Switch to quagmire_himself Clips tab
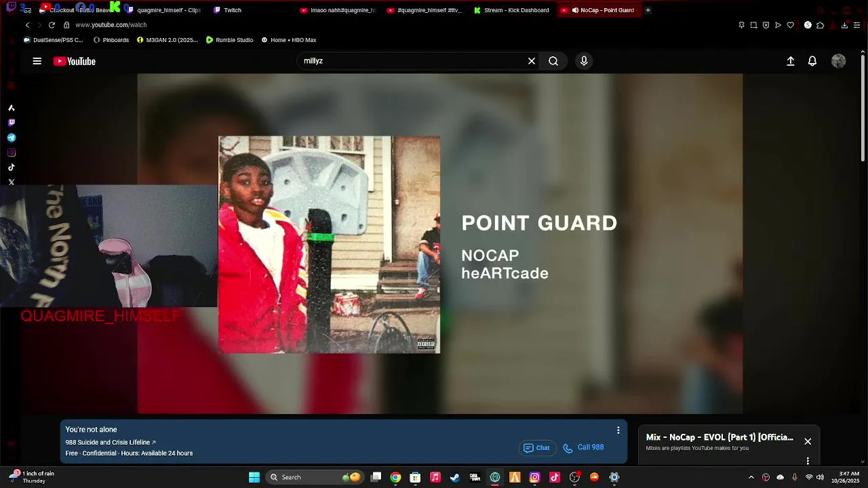 tap(163, 10)
